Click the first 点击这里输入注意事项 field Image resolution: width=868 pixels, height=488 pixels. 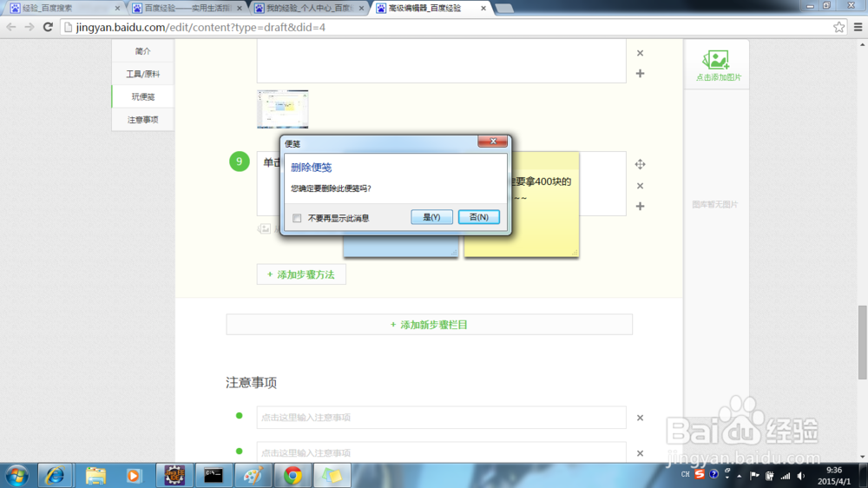(441, 418)
